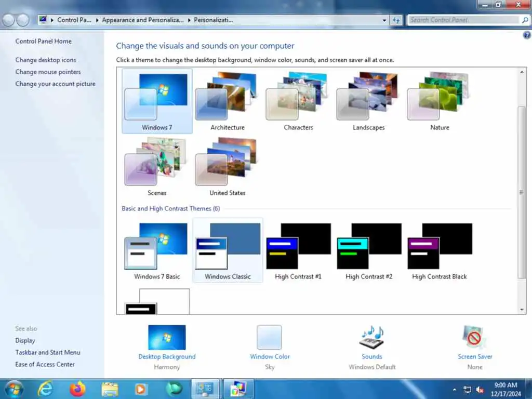The width and height of the screenshot is (532, 399).
Task: Open the clock showing 9:00 AM
Action: coord(506,389)
